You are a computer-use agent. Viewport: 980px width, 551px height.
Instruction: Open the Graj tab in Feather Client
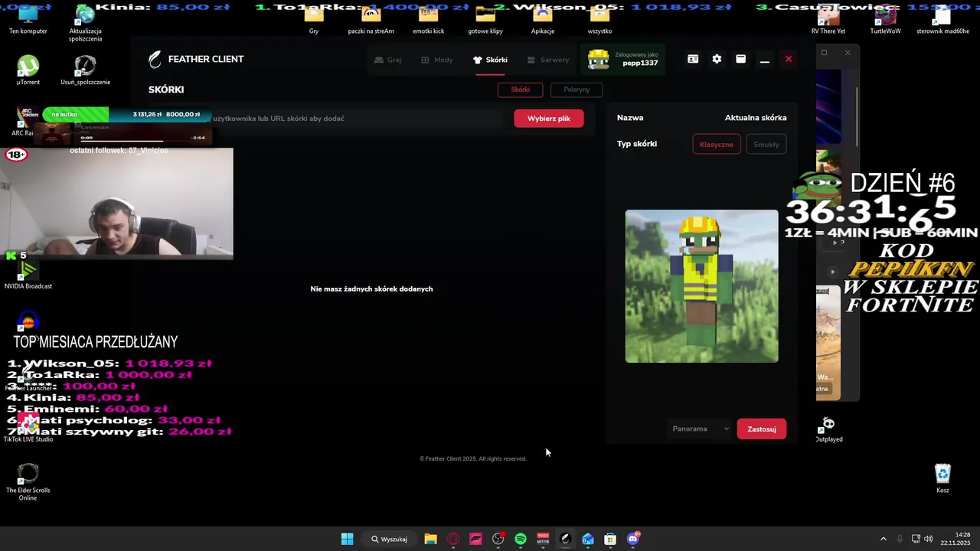tap(387, 60)
